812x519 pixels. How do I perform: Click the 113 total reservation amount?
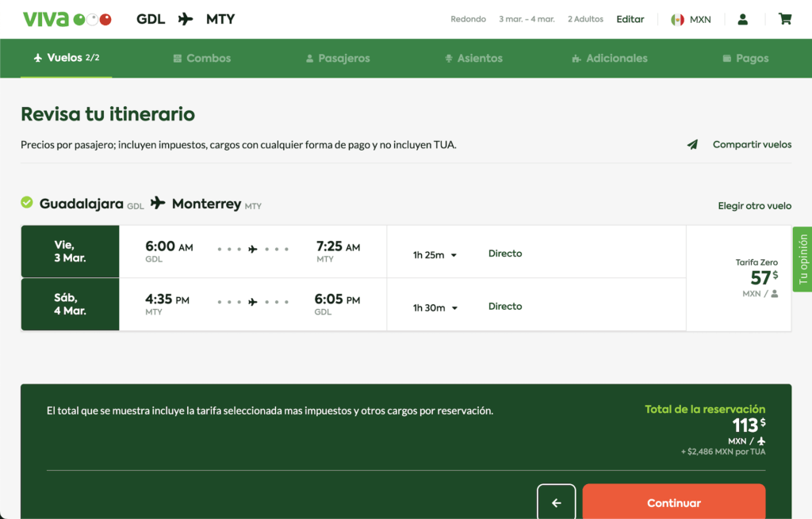tap(749, 426)
